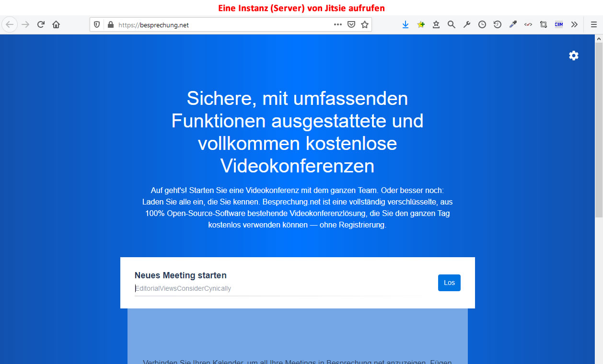
Task: Click the green-plus star toolbar icon
Action: point(421,24)
